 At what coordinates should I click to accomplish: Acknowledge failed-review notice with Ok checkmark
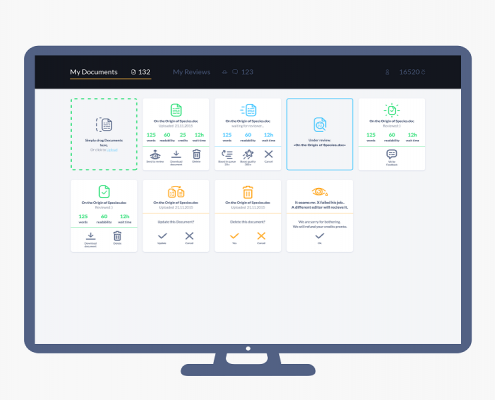coord(320,238)
